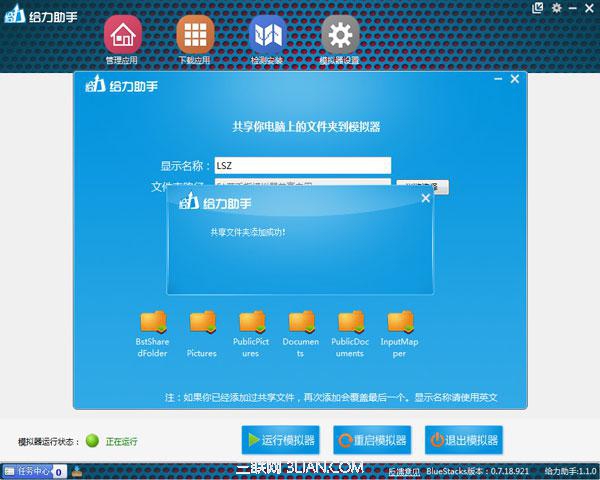
Task: Click 退出模拟器 button
Action: pyautogui.click(x=464, y=440)
